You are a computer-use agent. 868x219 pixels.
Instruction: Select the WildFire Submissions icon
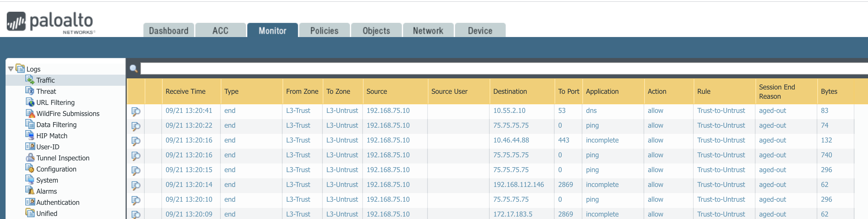30,114
